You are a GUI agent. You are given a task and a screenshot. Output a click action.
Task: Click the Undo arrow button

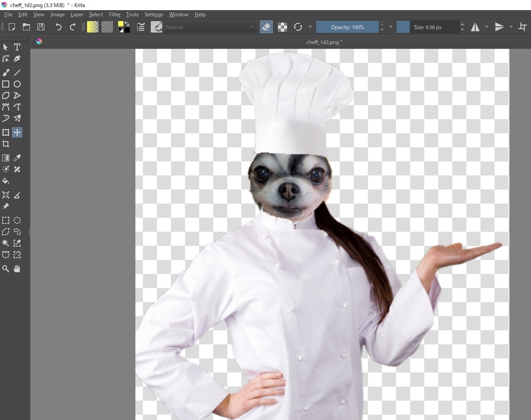[x=58, y=27]
